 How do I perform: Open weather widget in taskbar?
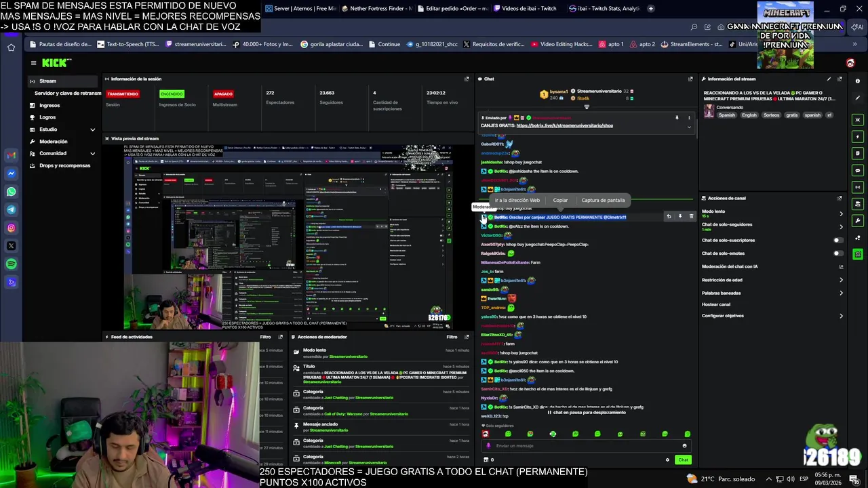722,479
